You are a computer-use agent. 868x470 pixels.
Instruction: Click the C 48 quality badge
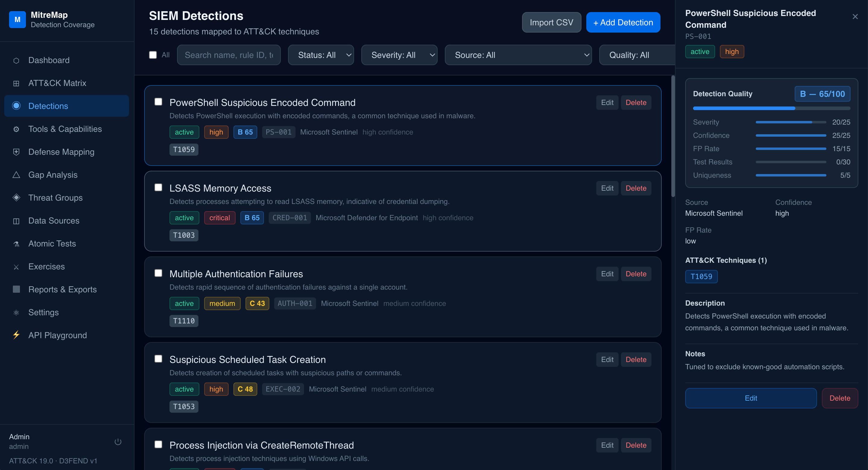(245, 389)
